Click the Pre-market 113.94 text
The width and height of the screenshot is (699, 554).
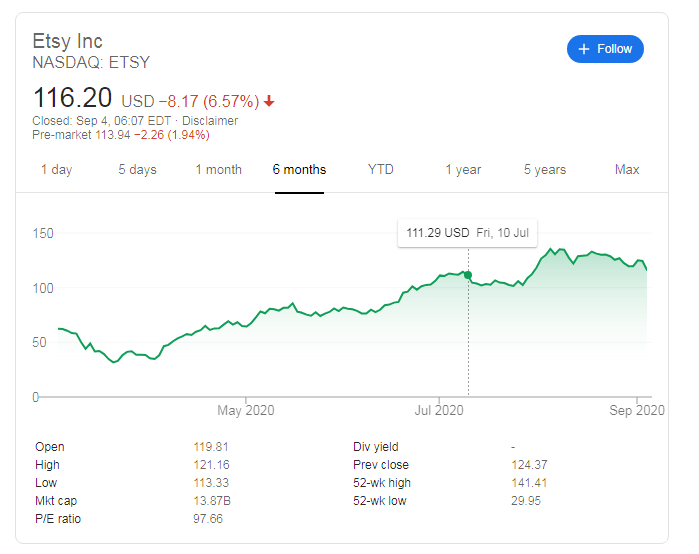point(81,135)
